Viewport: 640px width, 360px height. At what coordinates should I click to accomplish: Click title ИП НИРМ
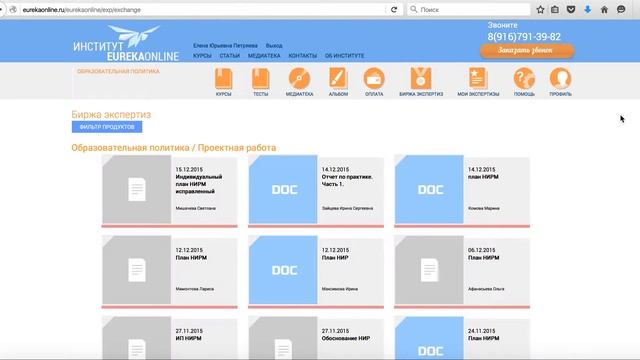point(189,338)
